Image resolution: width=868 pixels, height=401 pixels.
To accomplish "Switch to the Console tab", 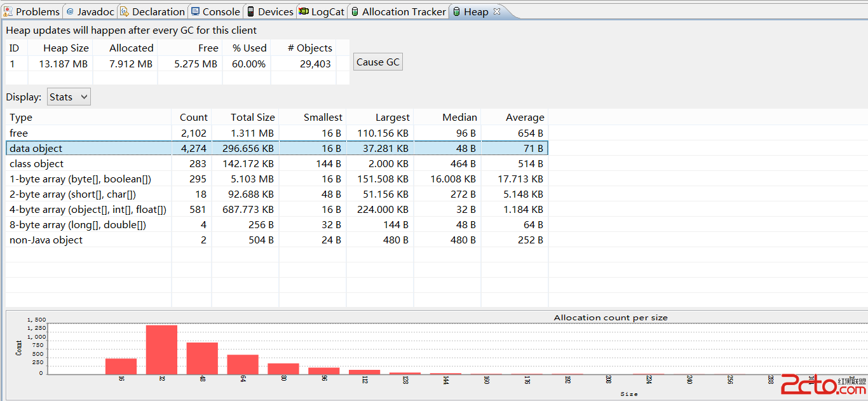I will (x=221, y=11).
